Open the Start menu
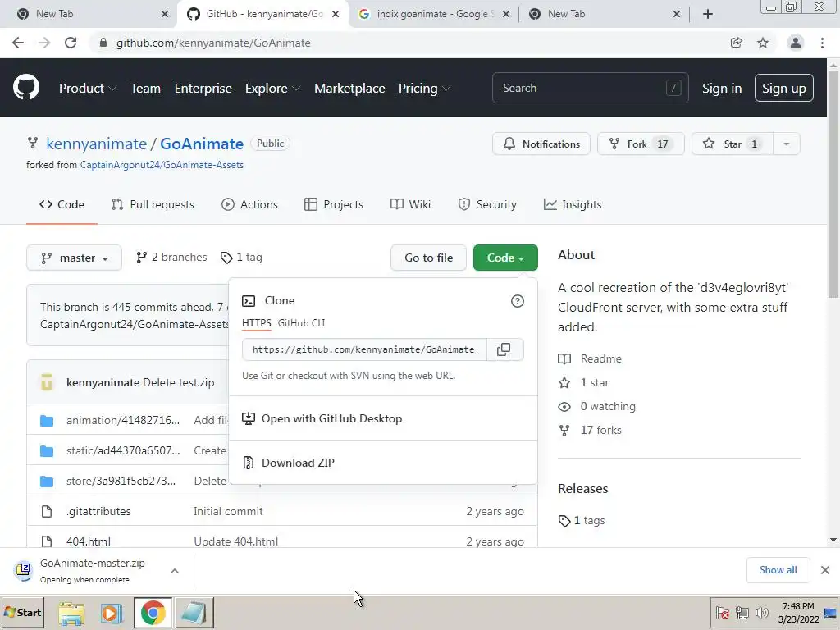 click(22, 612)
